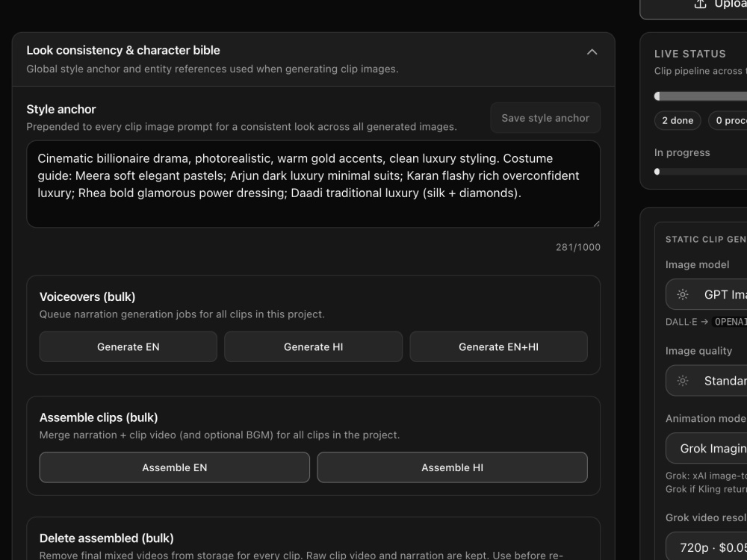The height and width of the screenshot is (560, 747).
Task: Click the sun icon in Image model
Action: [683, 294]
